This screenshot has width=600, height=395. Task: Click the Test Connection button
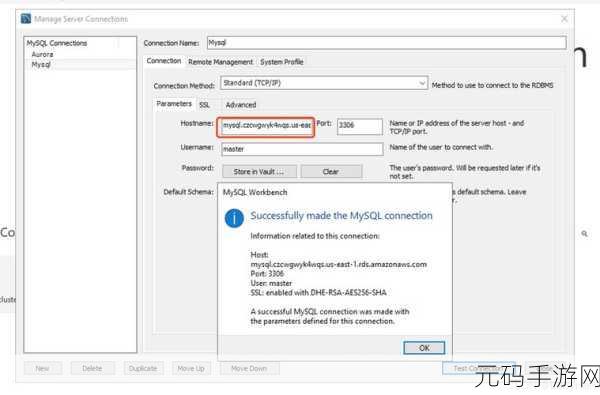click(x=479, y=368)
